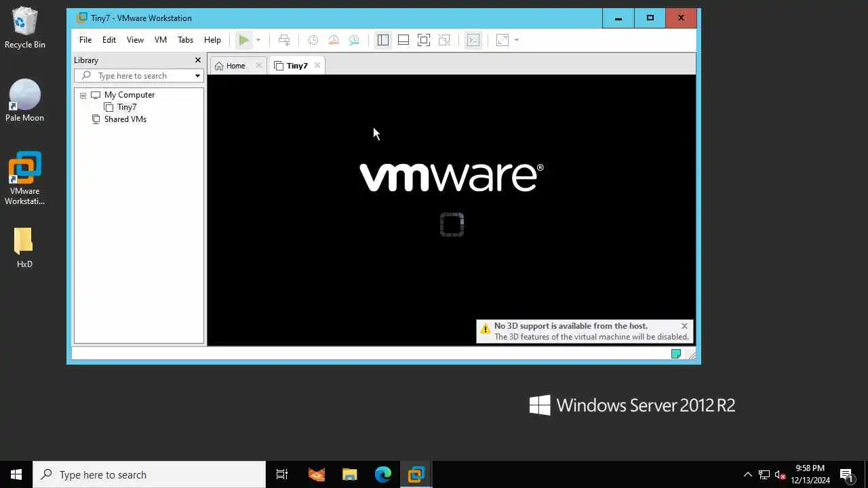This screenshot has height=488, width=868.
Task: Open the VM menu
Action: [x=161, y=40]
